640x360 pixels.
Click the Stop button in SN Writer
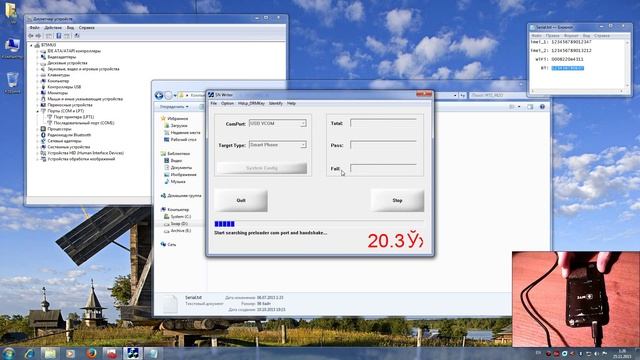click(397, 200)
